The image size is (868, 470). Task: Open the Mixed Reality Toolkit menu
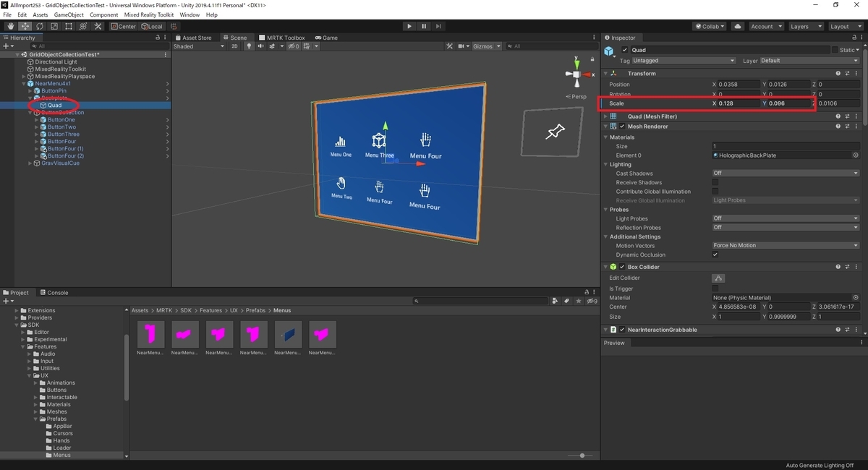pos(148,14)
